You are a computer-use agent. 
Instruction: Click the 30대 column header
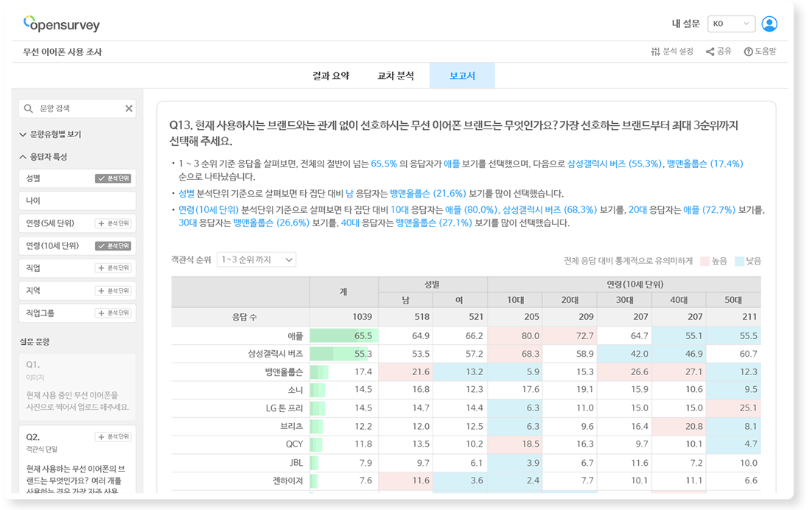click(624, 300)
